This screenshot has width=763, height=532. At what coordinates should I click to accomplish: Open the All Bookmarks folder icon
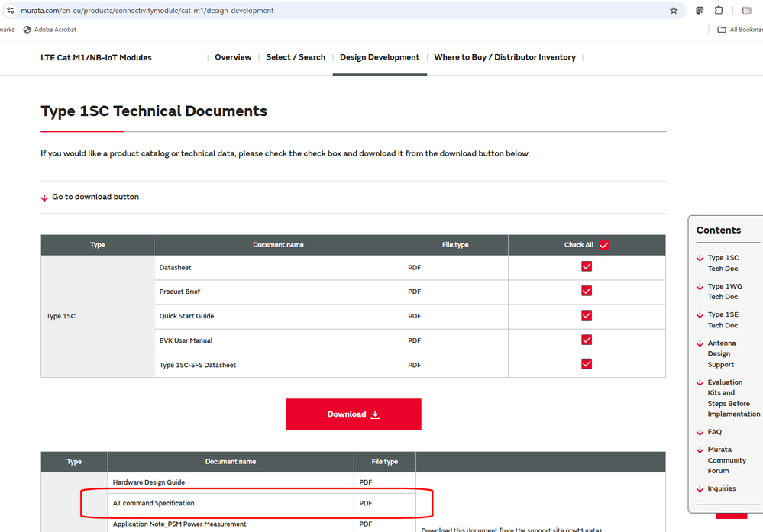click(722, 30)
